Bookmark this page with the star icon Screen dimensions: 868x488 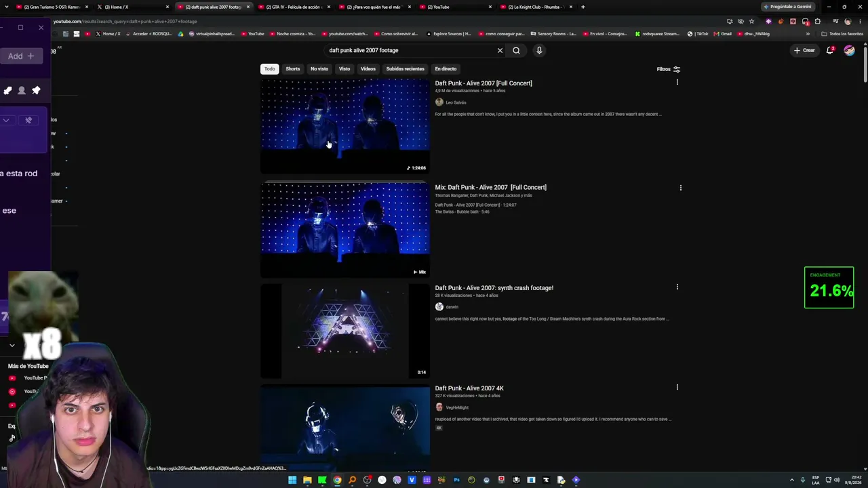751,21
